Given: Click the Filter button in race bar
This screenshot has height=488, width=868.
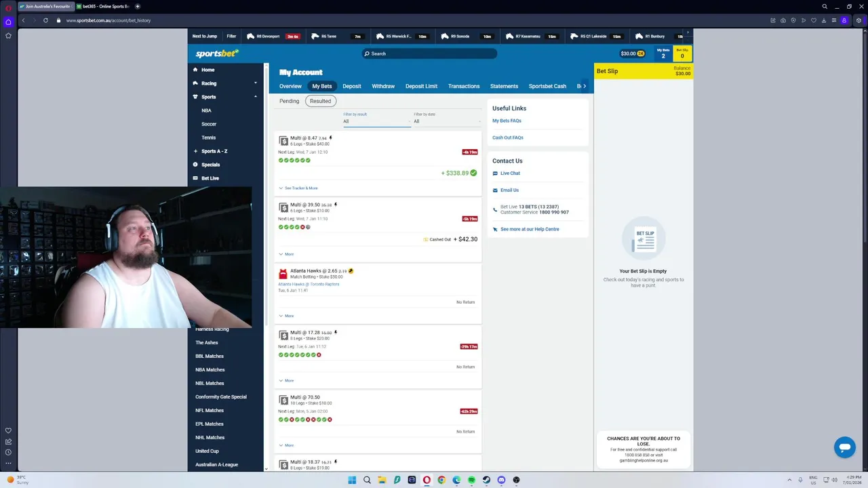Looking at the screenshot, I should [231, 37].
